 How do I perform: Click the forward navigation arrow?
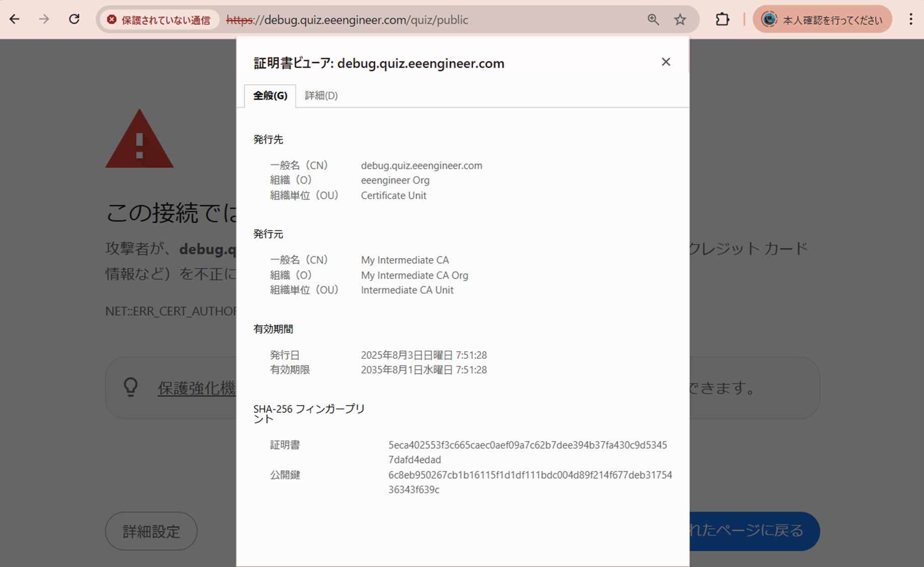(44, 19)
